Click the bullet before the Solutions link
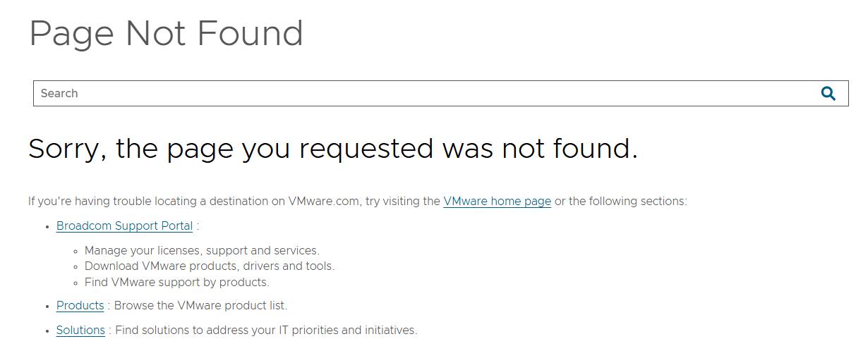Screen dimensions: 868x358 pos(47,331)
